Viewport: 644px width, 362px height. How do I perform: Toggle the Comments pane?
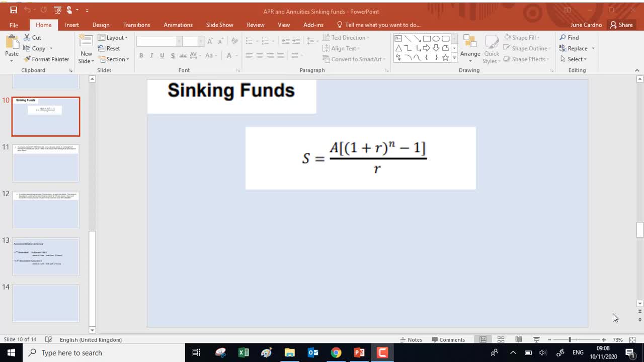(x=448, y=340)
